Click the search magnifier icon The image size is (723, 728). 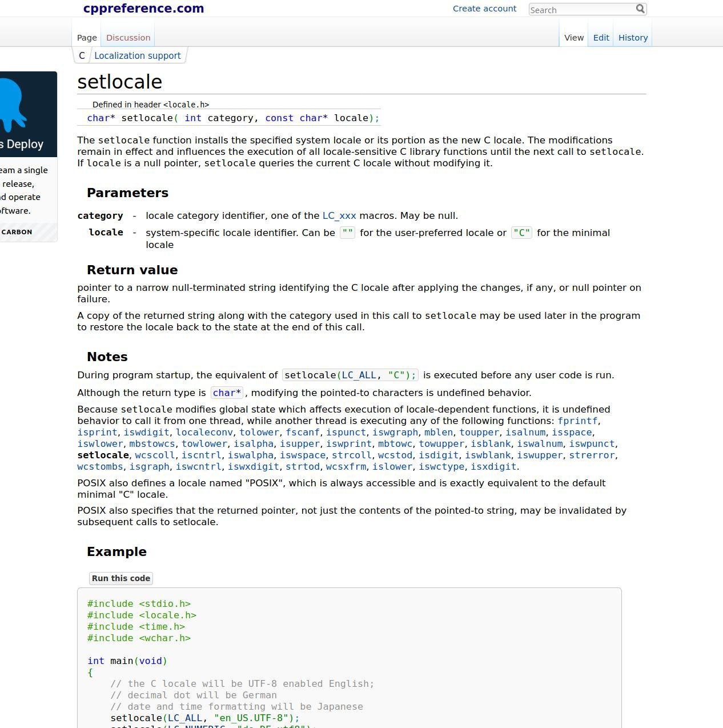click(x=640, y=9)
